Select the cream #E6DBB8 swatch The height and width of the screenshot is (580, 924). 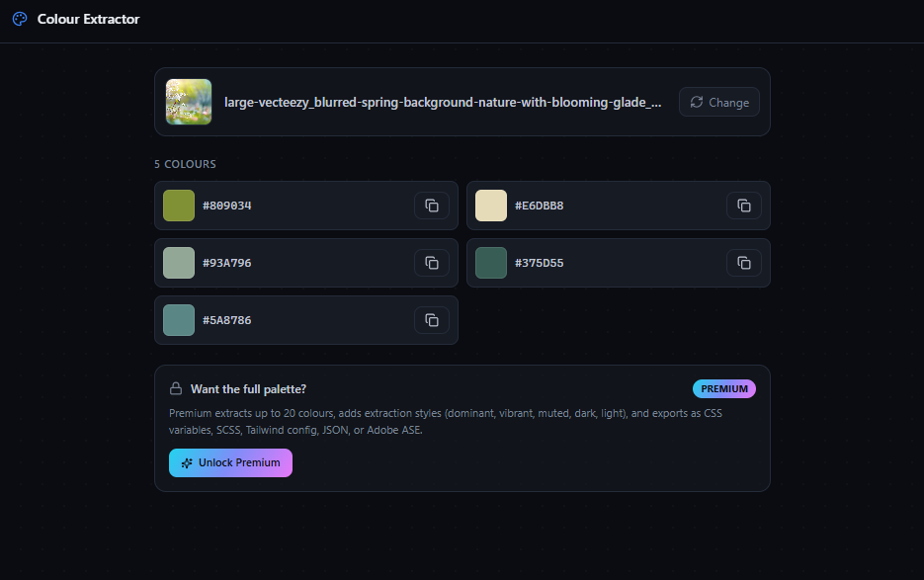point(491,206)
